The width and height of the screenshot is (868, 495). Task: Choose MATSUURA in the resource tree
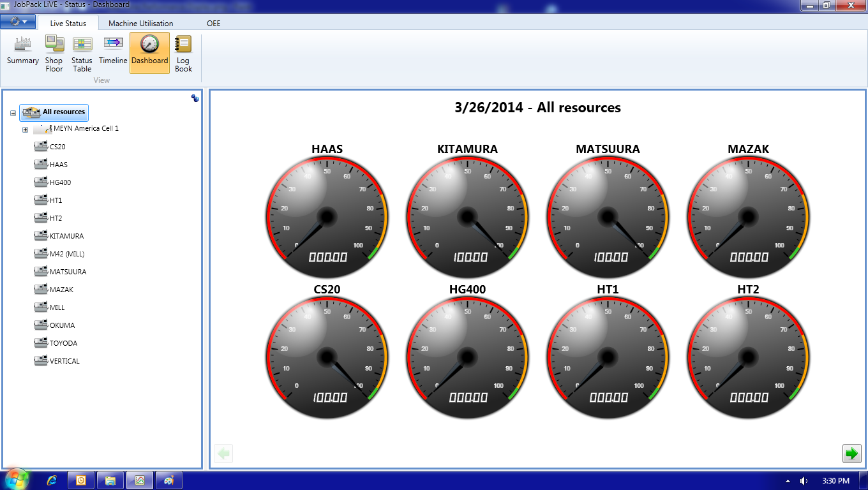click(60, 272)
